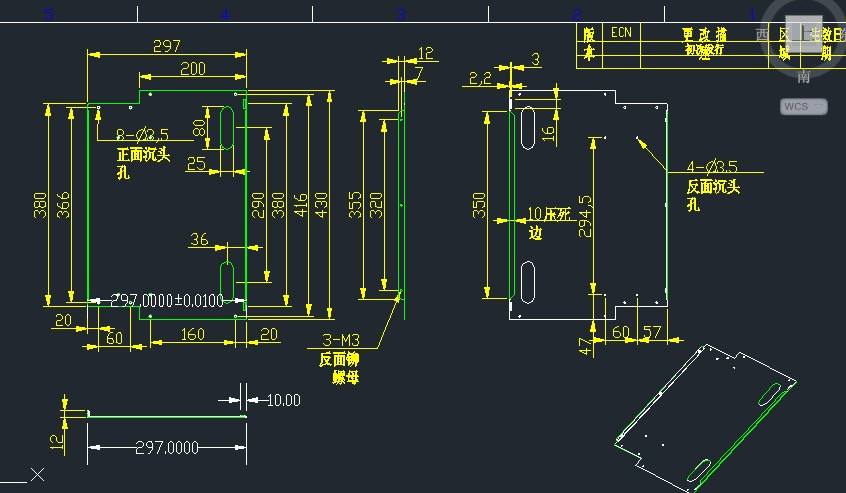Open the WCS coordinate system dropdown
Image resolution: width=846 pixels, height=493 pixels.
click(x=803, y=106)
